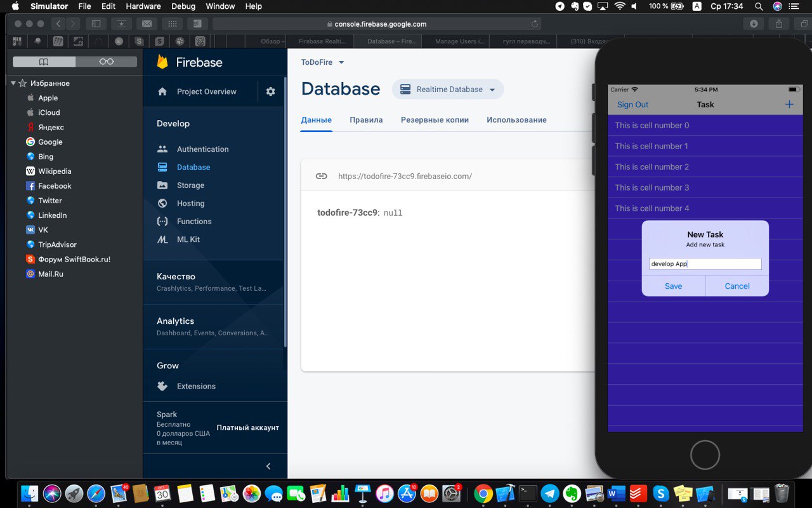812x508 pixels.
Task: Tap the plus add-task icon in simulator
Action: click(x=789, y=104)
